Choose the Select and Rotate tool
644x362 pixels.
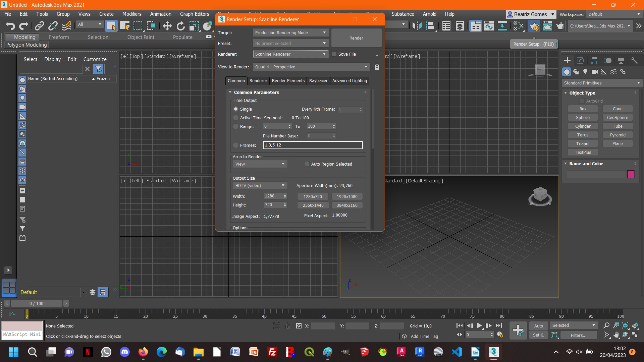pyautogui.click(x=181, y=26)
